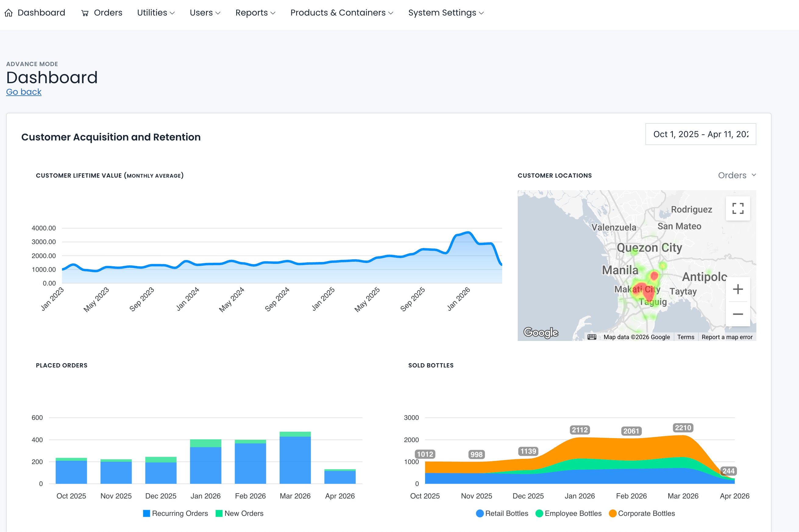The height and width of the screenshot is (532, 799).
Task: Zoom out on the customer locations map
Action: point(737,314)
